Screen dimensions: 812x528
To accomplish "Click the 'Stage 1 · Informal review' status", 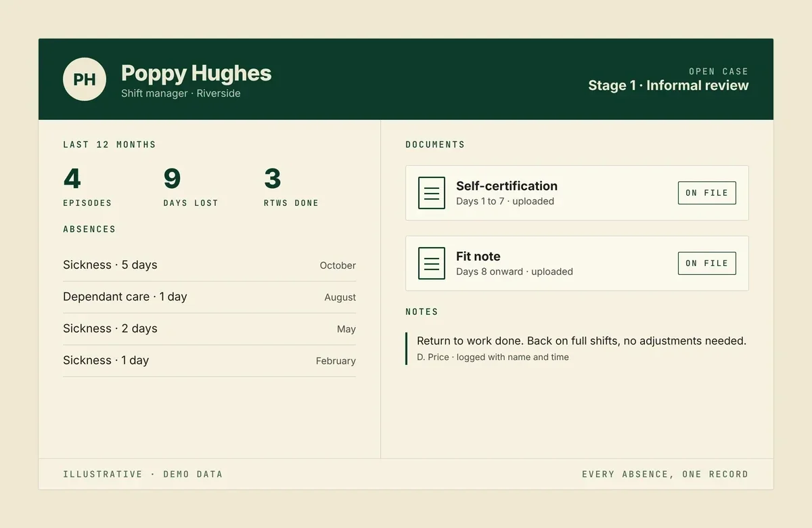I will tap(669, 85).
